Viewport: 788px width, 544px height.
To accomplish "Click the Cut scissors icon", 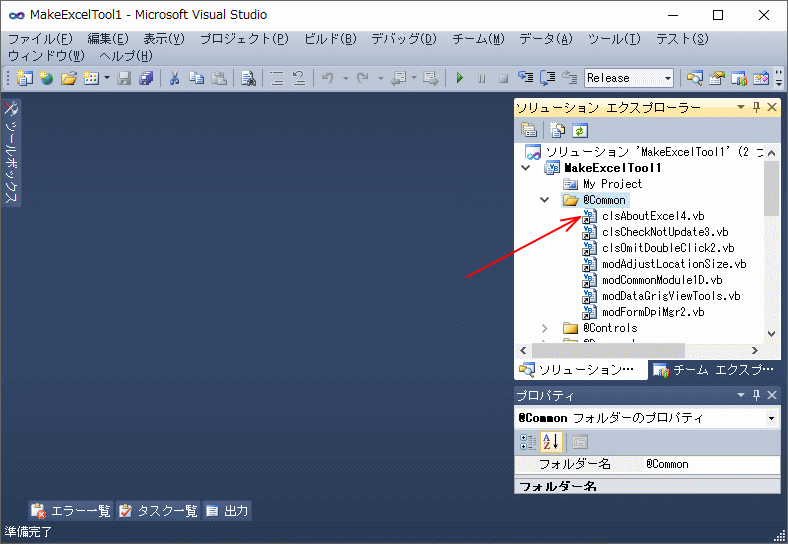I will click(x=174, y=78).
